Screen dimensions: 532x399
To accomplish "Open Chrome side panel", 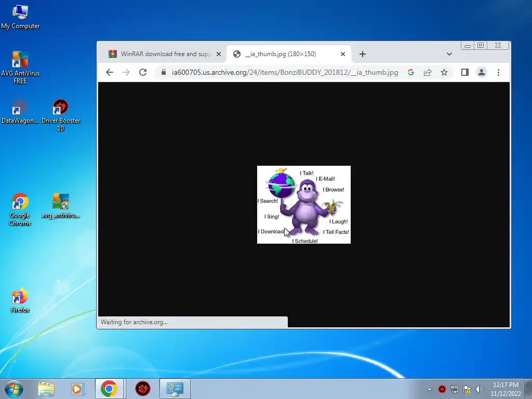I will tap(465, 72).
